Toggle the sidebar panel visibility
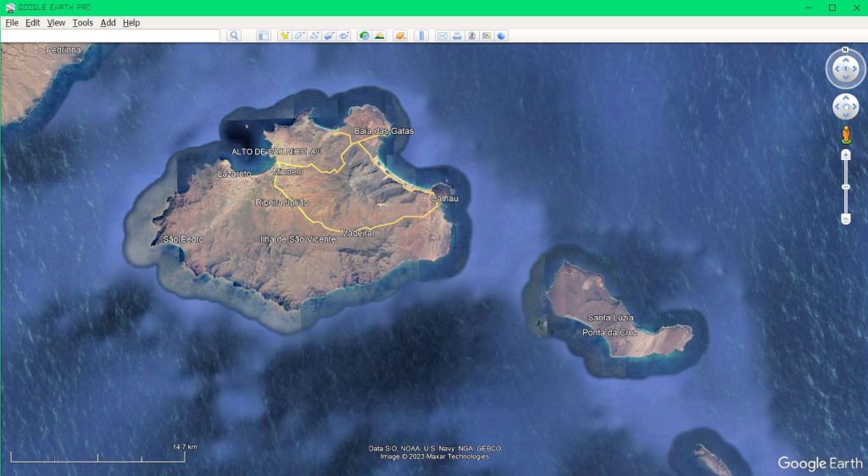The height and width of the screenshot is (476, 868). pyautogui.click(x=263, y=36)
